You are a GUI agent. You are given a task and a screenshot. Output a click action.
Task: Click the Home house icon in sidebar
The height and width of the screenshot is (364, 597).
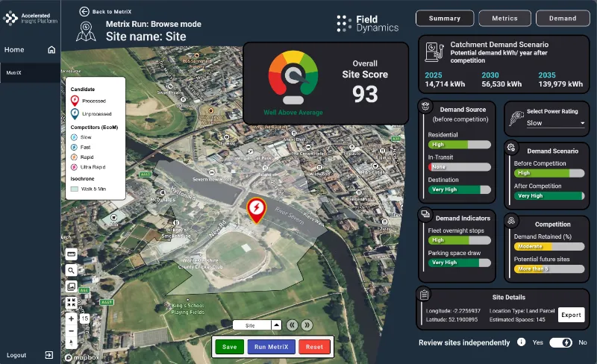[51, 50]
